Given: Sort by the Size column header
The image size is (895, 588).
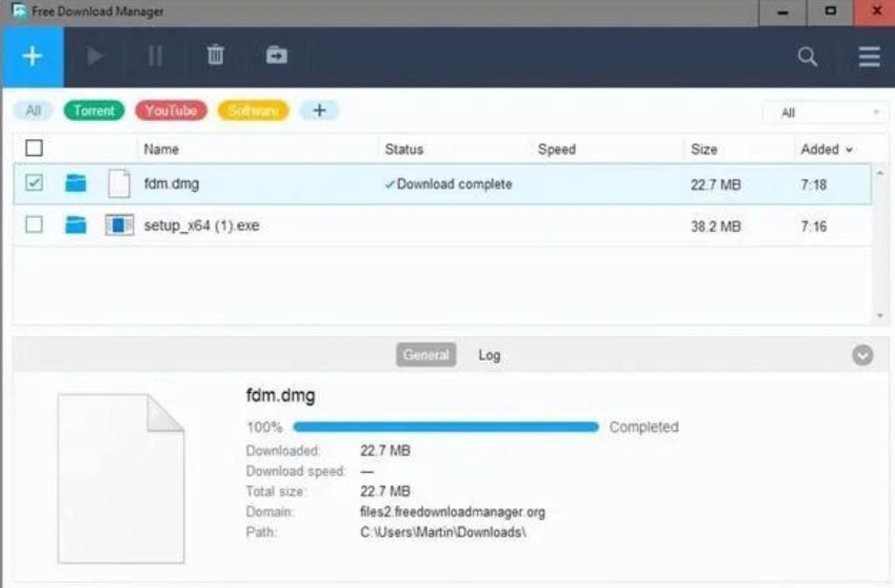Looking at the screenshot, I should pos(704,149).
